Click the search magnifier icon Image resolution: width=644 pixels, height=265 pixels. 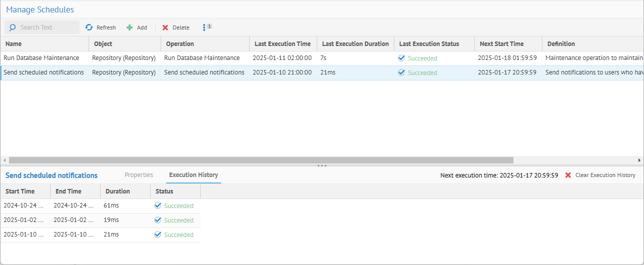click(13, 27)
